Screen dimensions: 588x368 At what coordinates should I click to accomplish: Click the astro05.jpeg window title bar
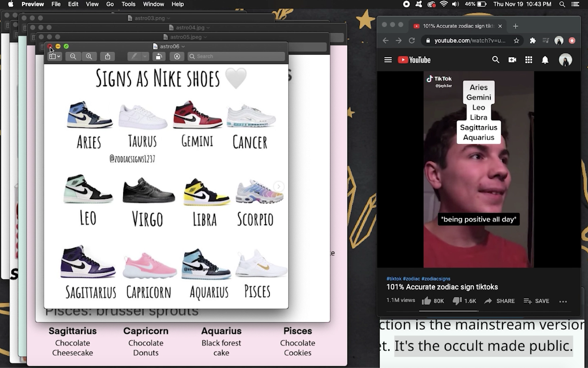[x=183, y=37]
